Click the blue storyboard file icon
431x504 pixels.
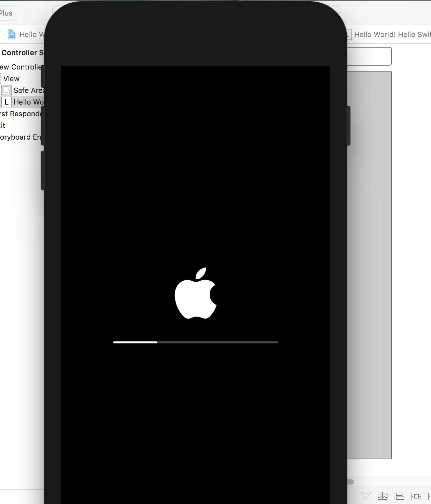[x=11, y=34]
